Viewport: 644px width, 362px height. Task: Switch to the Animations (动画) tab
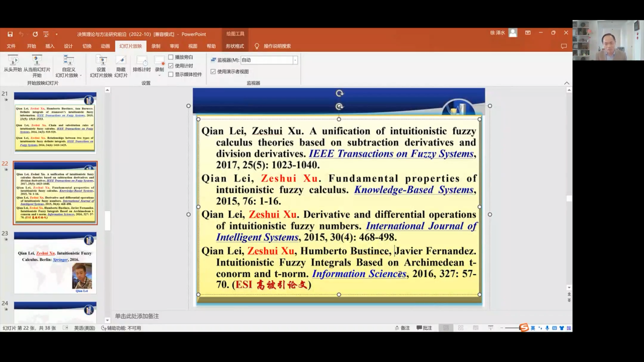coord(105,46)
